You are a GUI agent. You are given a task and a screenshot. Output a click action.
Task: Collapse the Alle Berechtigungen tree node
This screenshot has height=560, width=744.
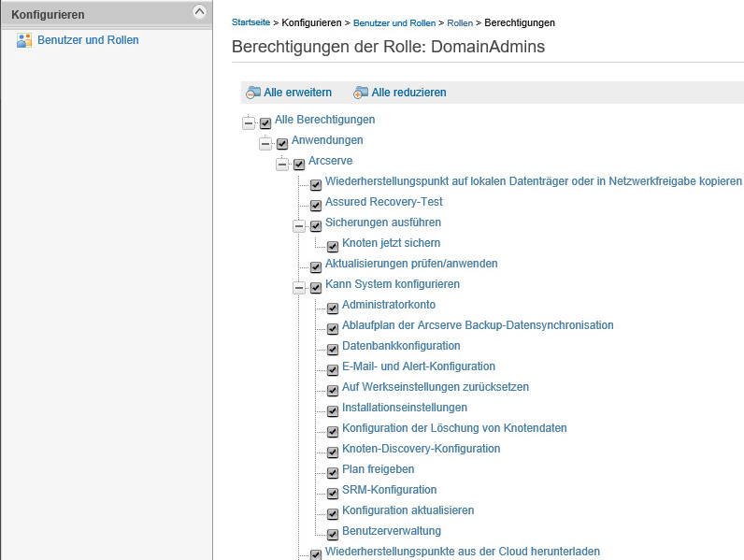click(x=249, y=122)
